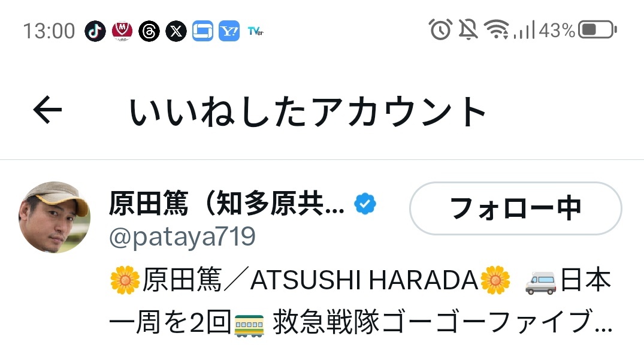
Task: Expand truncated bio ending ゴーゴーファイブ…
Action: coord(361,301)
